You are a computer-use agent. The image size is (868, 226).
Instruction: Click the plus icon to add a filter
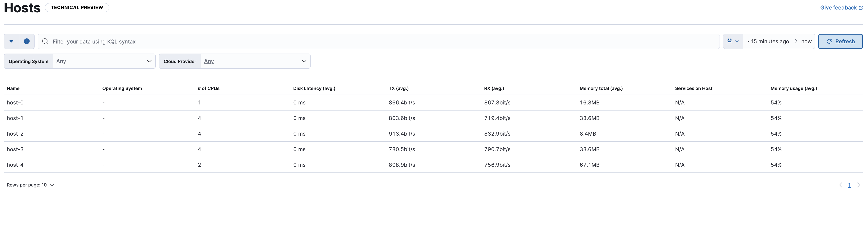pos(27,41)
